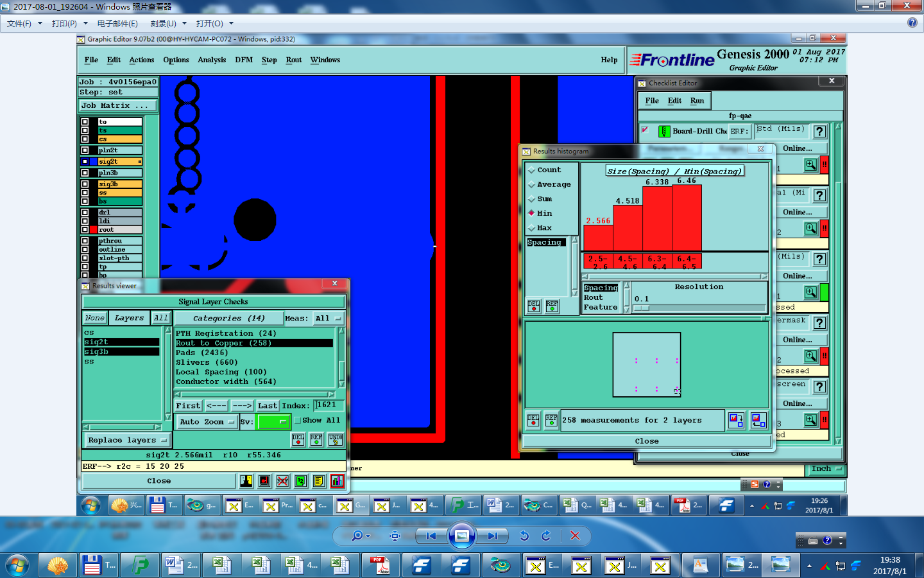This screenshot has width=924, height=578.
Task: Click the '?' button in the 'ermask' row
Action: pos(819,323)
